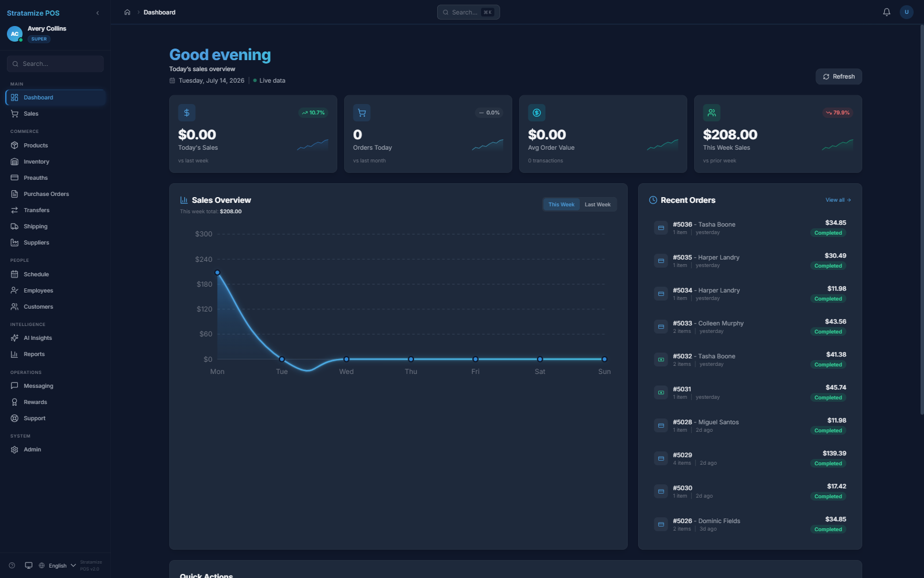Click the Support lifebuoy icon

pyautogui.click(x=14, y=418)
